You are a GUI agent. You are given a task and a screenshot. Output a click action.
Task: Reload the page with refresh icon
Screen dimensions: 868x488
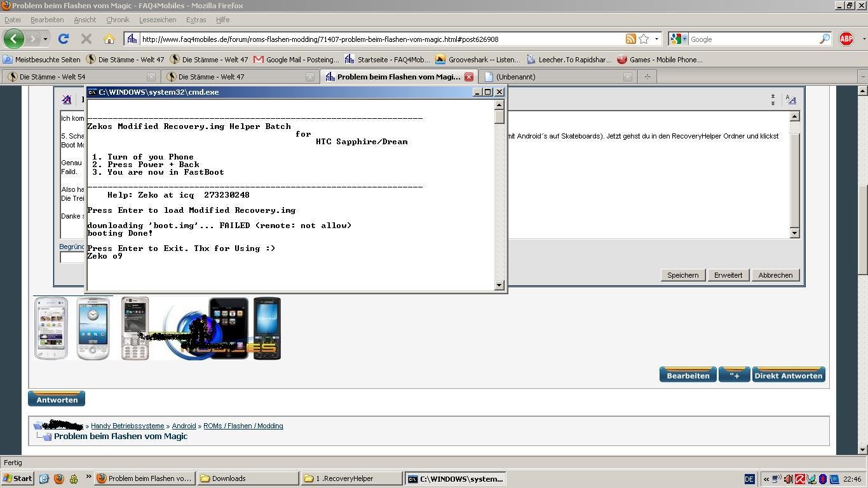64,39
